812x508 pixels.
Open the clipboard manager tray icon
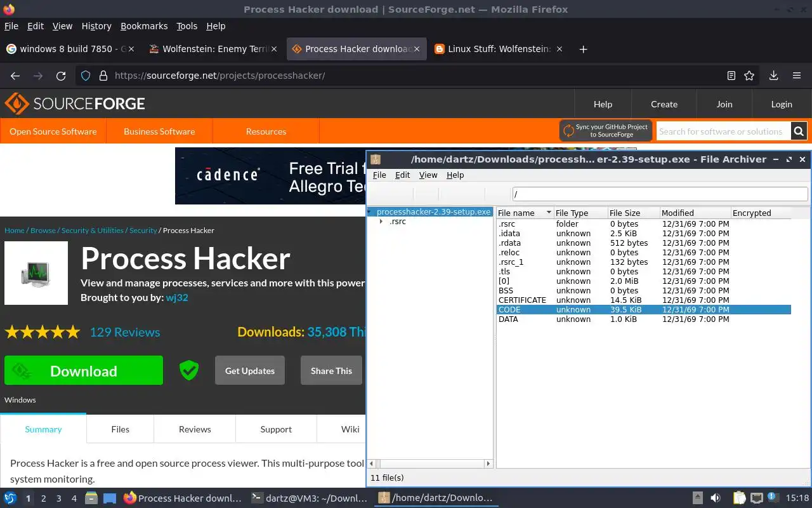coord(739,498)
